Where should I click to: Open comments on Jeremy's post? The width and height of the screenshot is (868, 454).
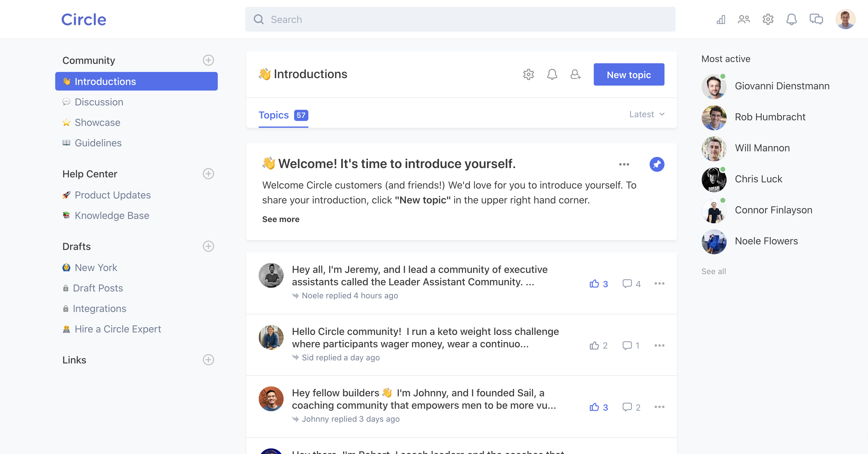point(632,284)
